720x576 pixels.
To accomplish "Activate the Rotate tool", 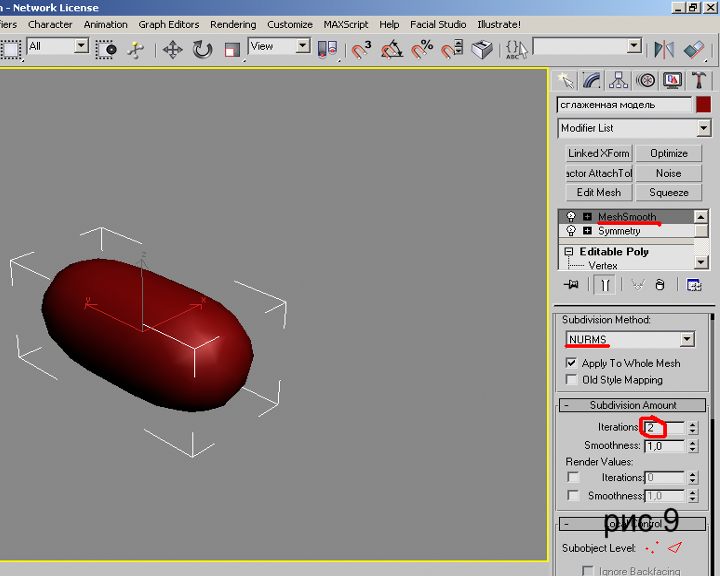I will click(203, 48).
